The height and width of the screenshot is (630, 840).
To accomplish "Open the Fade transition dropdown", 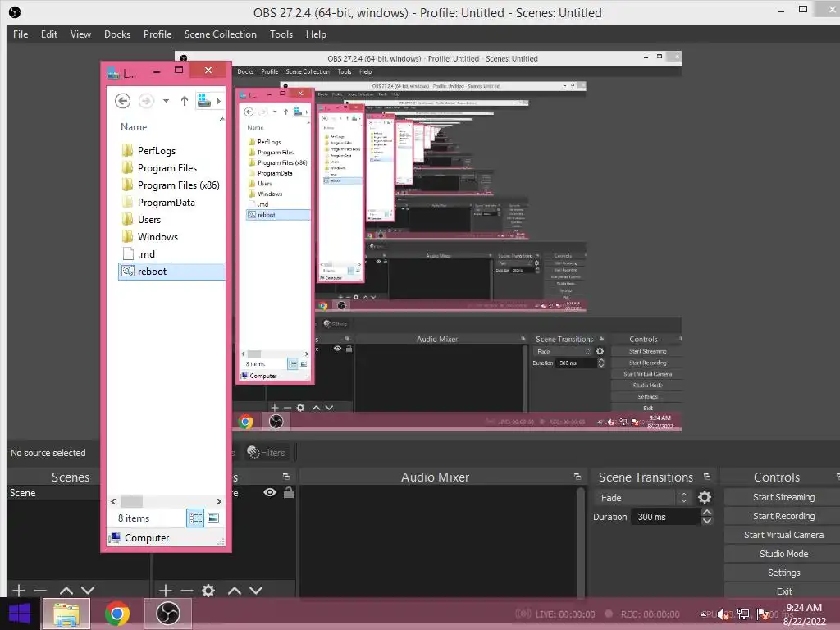I will point(644,498).
